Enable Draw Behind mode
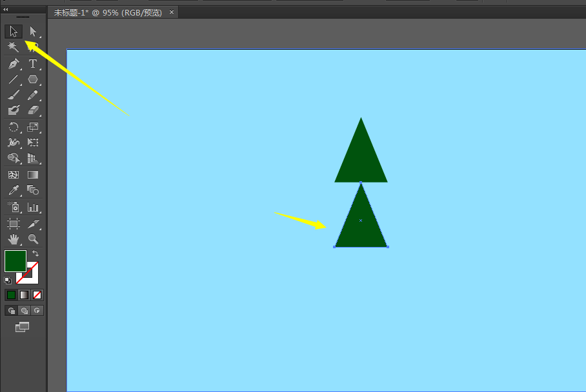The width and height of the screenshot is (586, 392). 24,311
